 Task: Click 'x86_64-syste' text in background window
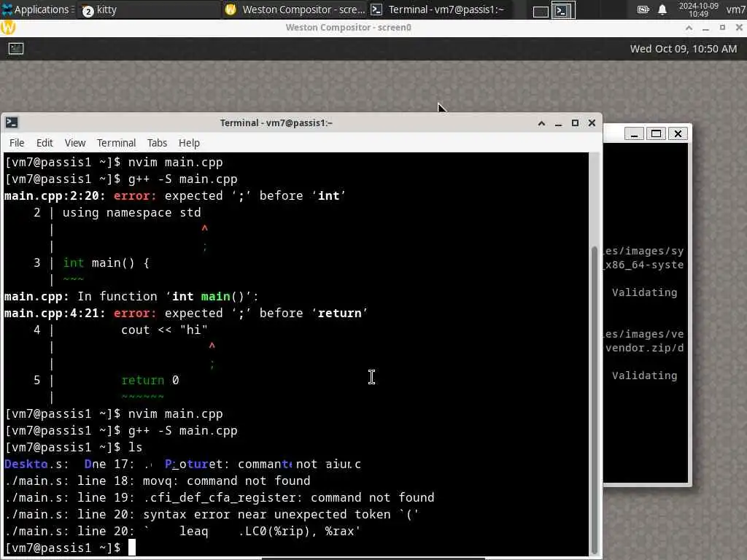click(x=644, y=265)
